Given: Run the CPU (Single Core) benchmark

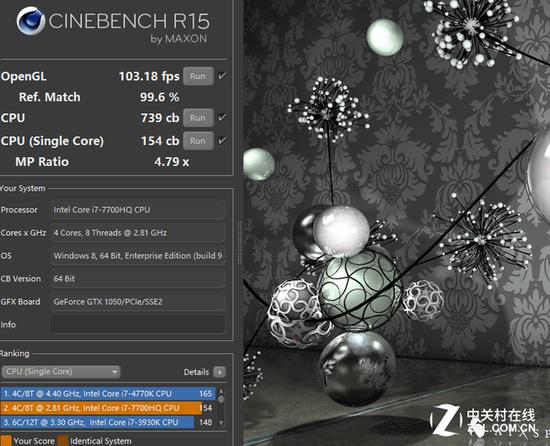Looking at the screenshot, I should pyautogui.click(x=198, y=141).
